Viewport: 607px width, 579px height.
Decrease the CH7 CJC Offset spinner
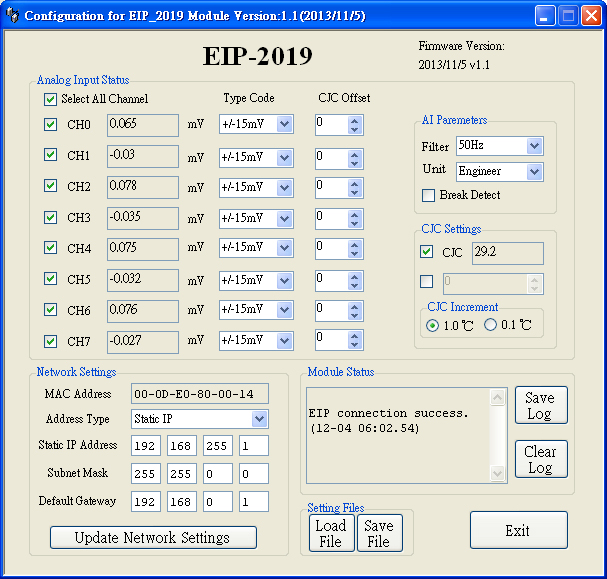pyautogui.click(x=354, y=346)
